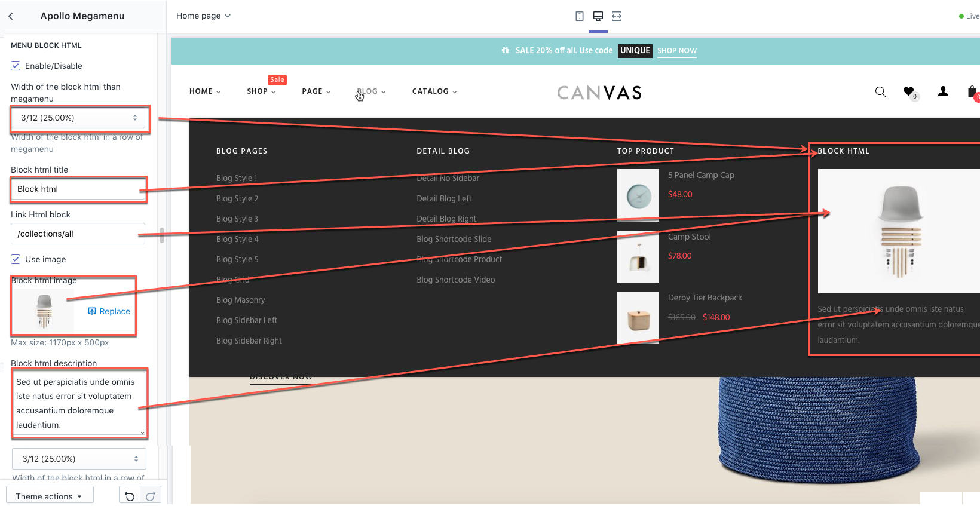
Task: Open store search magnifier icon
Action: [880, 91]
